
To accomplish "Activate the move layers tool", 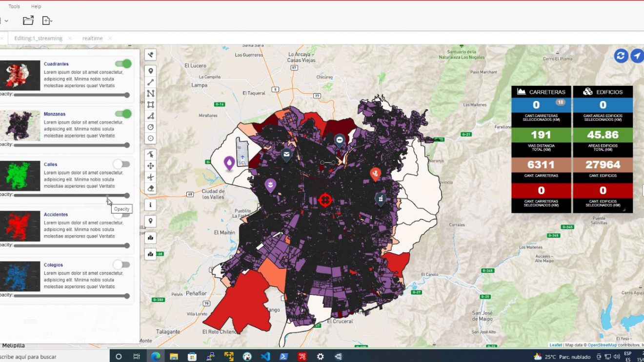I will (x=151, y=166).
